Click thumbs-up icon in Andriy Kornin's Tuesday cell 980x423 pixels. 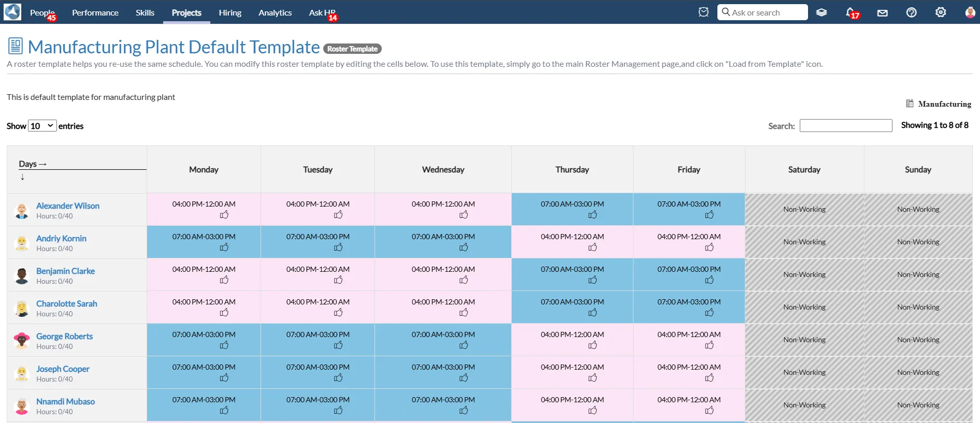pos(338,247)
